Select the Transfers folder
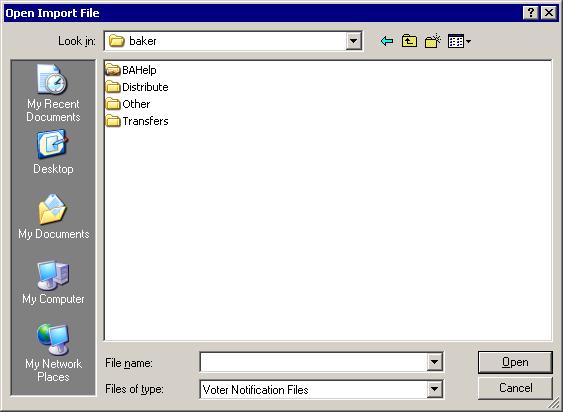Viewport: 563px width, 412px height. click(x=137, y=121)
